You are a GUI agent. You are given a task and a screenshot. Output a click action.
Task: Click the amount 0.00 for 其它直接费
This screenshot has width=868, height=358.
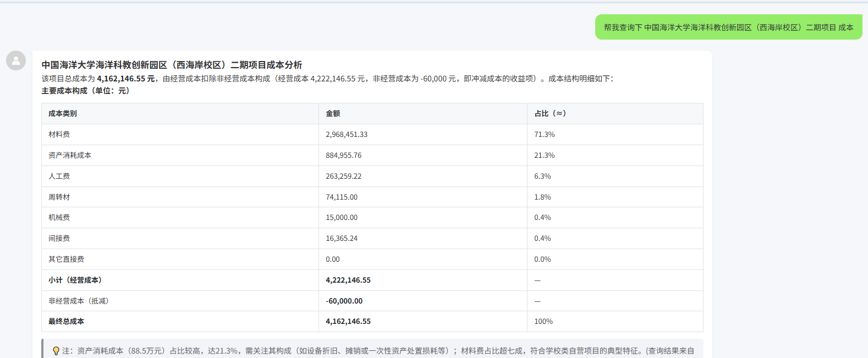pos(333,259)
